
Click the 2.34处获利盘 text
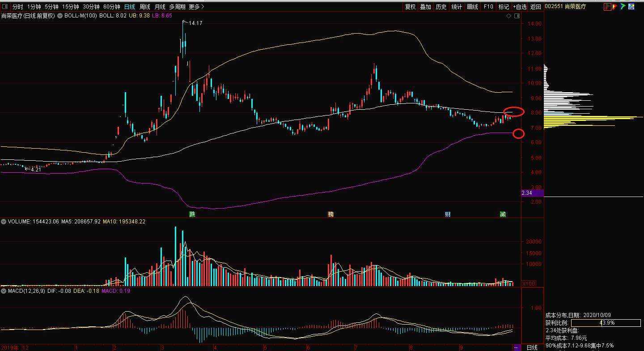(x=562, y=330)
